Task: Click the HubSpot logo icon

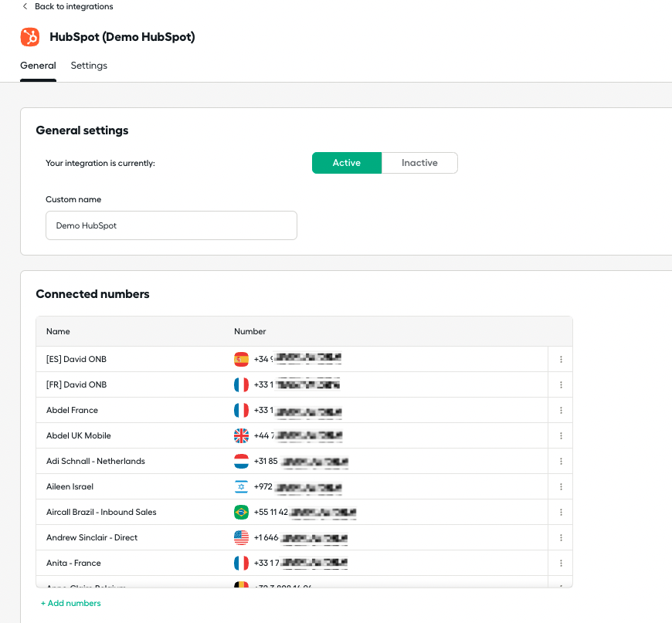Action: point(30,37)
